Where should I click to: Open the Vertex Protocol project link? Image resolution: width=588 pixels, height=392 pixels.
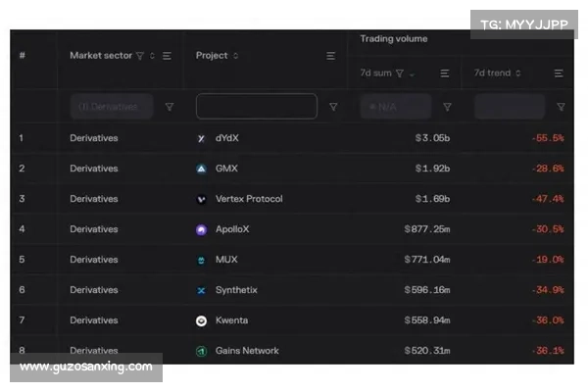249,199
